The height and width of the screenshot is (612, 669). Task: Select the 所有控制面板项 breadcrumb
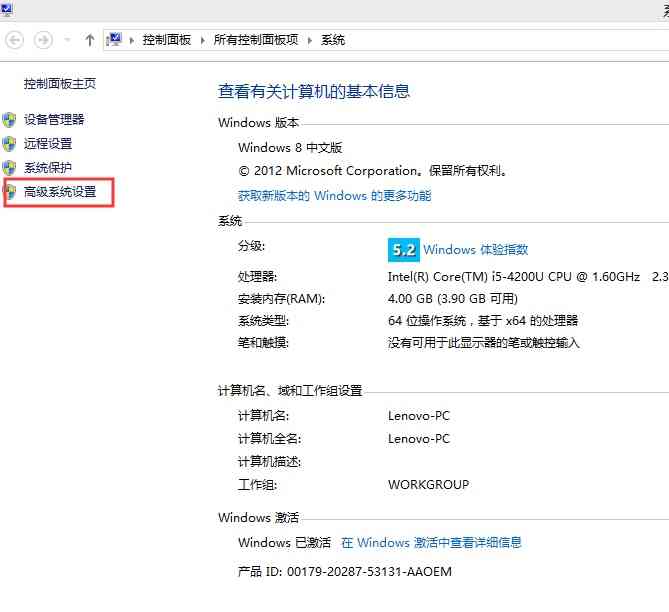(x=256, y=40)
